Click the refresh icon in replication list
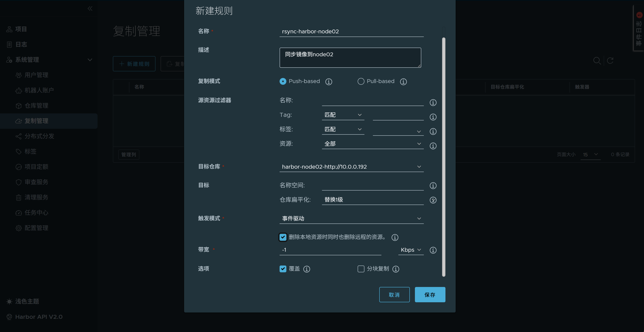This screenshot has height=332, width=644. click(610, 61)
